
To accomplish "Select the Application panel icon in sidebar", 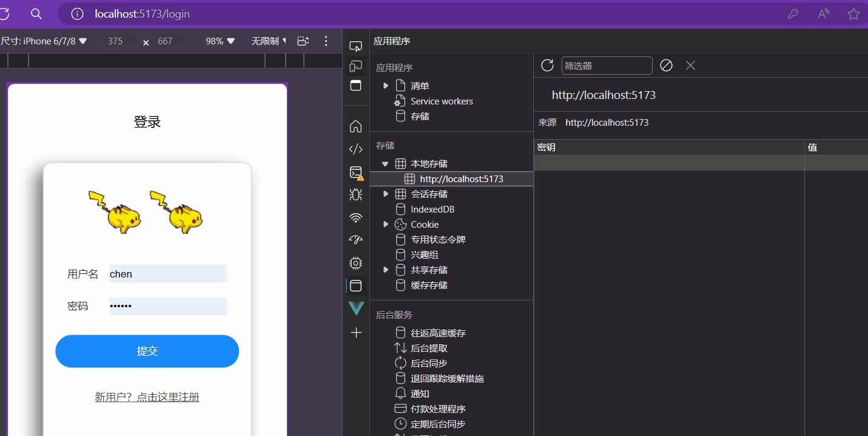I will [x=356, y=285].
